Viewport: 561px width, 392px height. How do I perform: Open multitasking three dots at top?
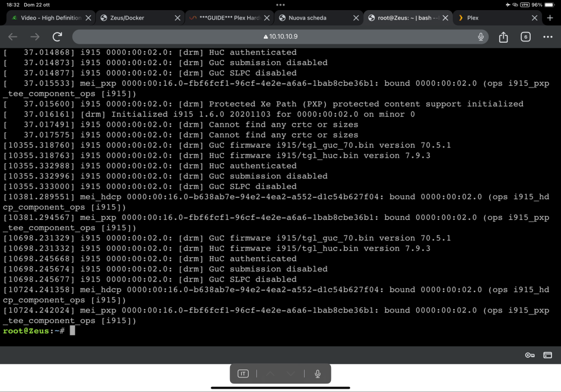280,5
